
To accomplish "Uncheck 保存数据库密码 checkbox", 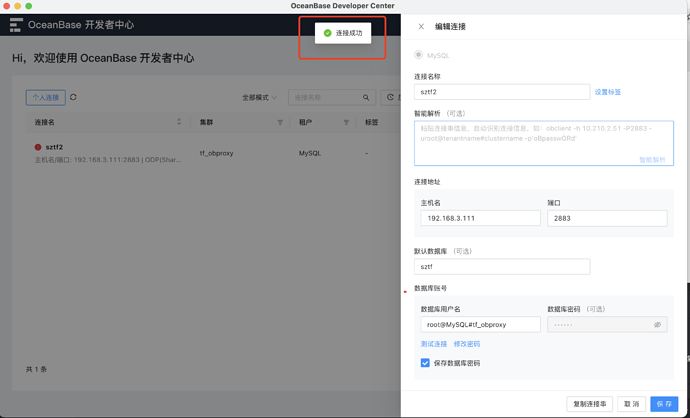I will pyautogui.click(x=425, y=363).
